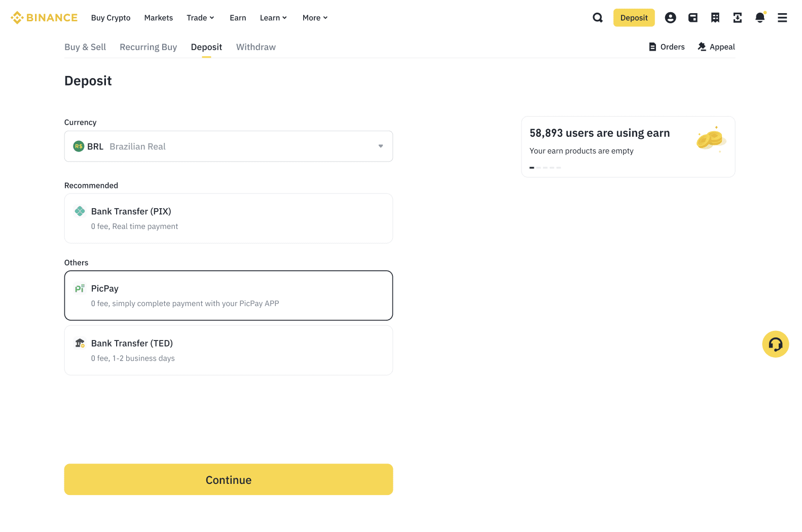Open the user profile account icon

(670, 18)
